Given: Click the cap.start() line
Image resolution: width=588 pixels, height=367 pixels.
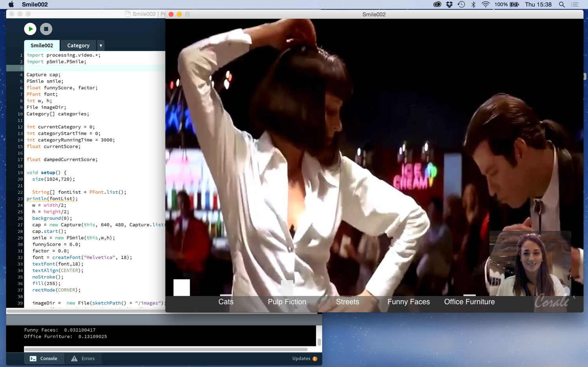Looking at the screenshot, I should coord(49,231).
